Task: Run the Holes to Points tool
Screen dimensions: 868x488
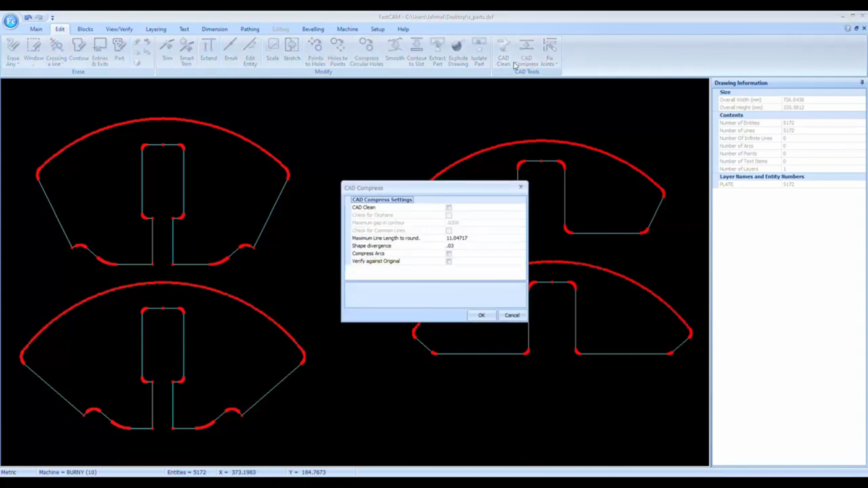Action: [338, 52]
